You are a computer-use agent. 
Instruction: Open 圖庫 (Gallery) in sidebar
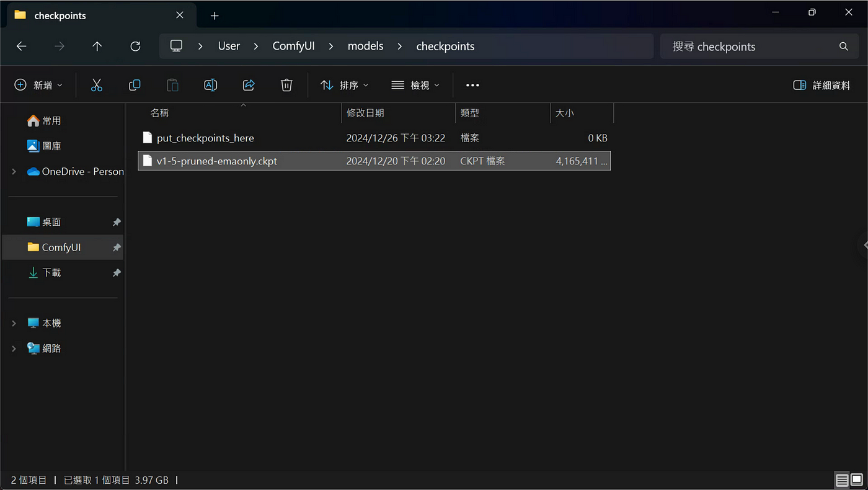(x=44, y=146)
